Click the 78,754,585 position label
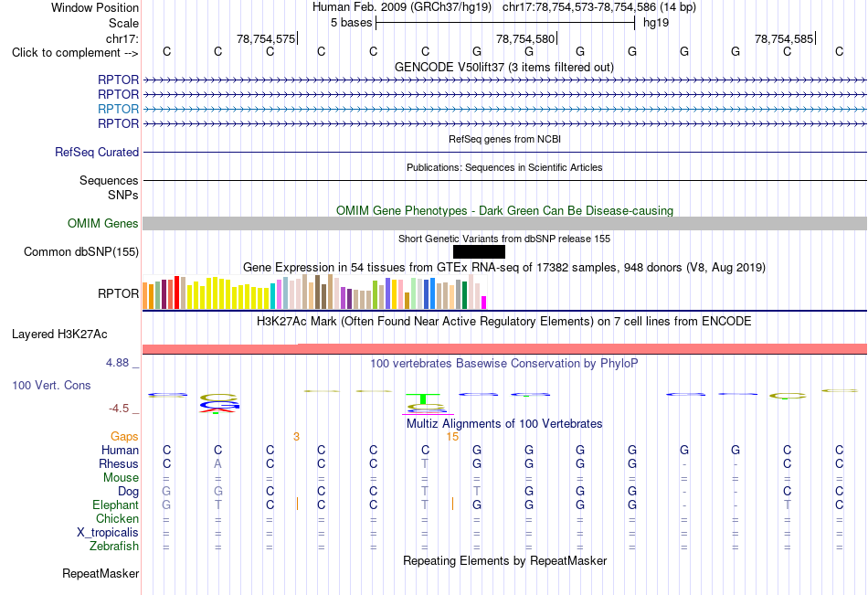868x595 pixels. coord(784,38)
